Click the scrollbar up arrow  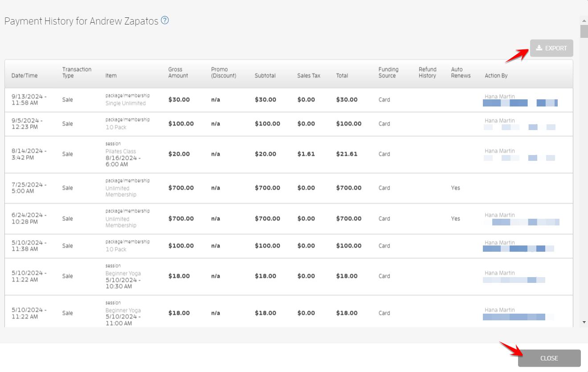click(584, 20)
